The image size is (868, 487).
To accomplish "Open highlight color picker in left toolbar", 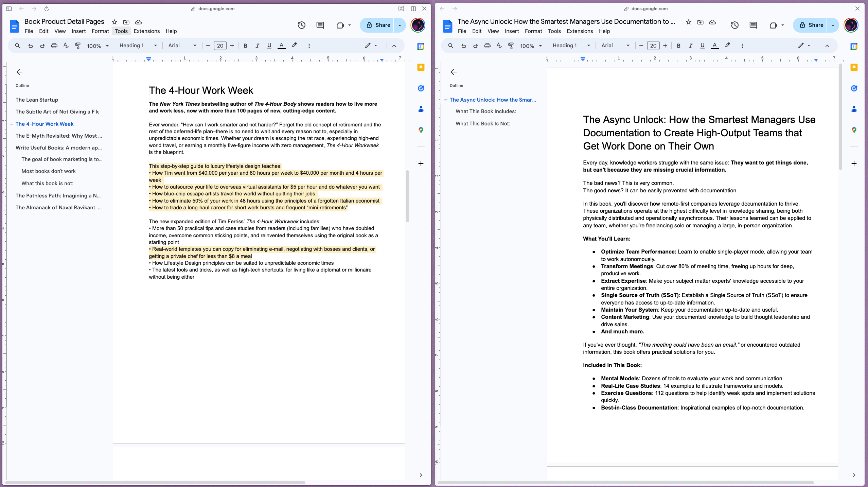I will point(294,46).
